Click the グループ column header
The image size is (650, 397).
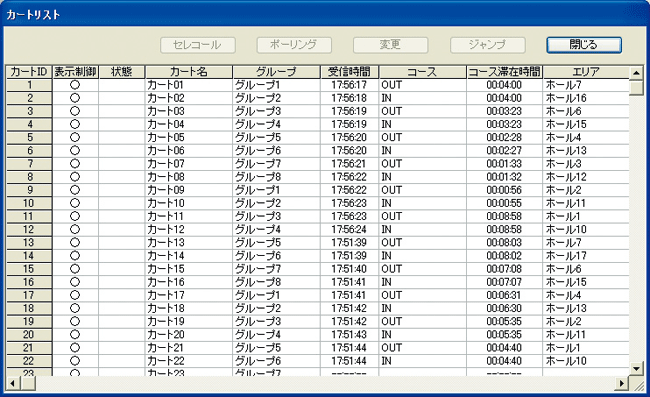[276, 72]
